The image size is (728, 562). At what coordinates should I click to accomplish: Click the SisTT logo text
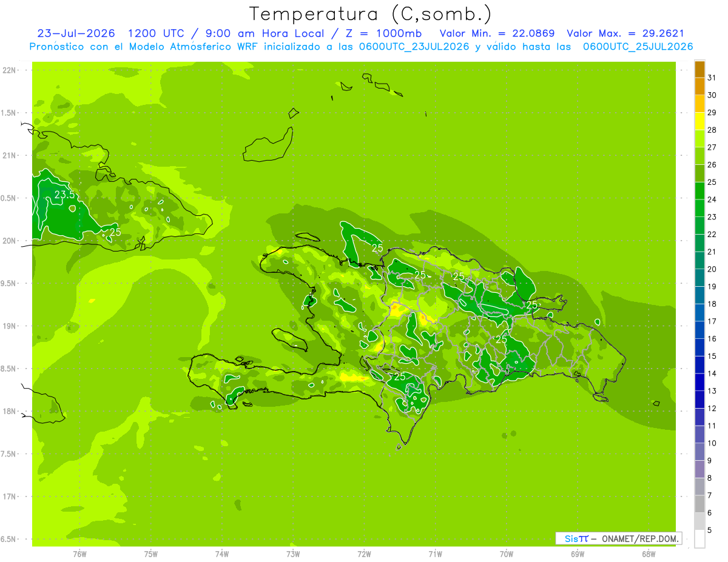coord(576,538)
